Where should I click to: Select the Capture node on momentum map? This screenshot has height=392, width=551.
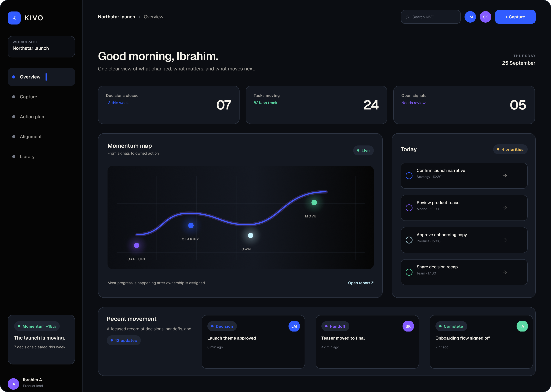pos(137,245)
